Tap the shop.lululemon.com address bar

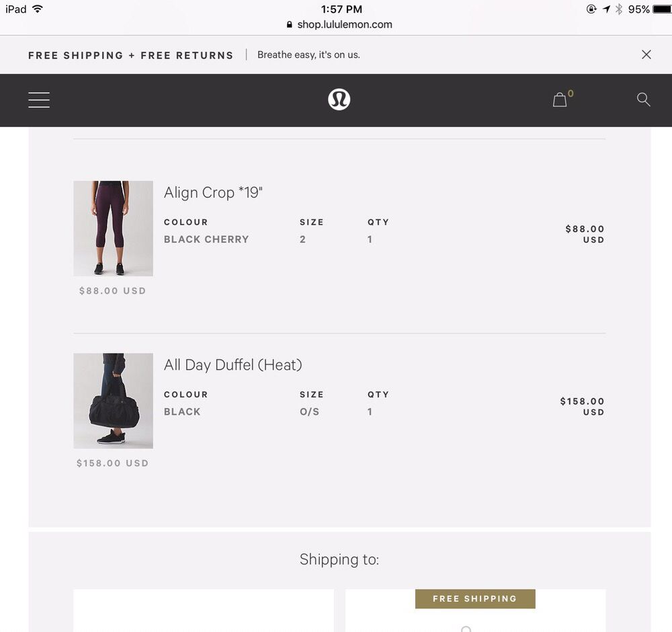pos(344,24)
